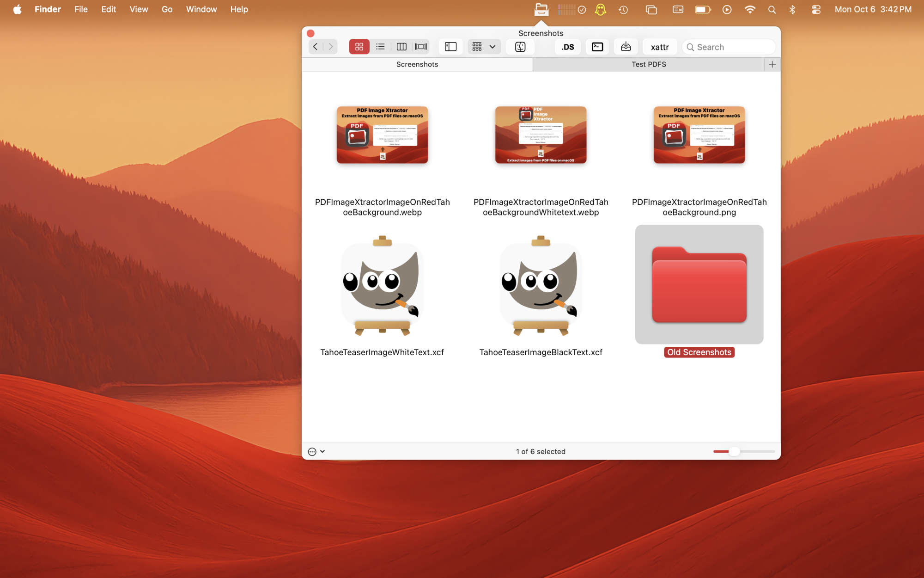Click the .DS toolbar button
Image resolution: width=924 pixels, height=578 pixels.
coord(567,47)
